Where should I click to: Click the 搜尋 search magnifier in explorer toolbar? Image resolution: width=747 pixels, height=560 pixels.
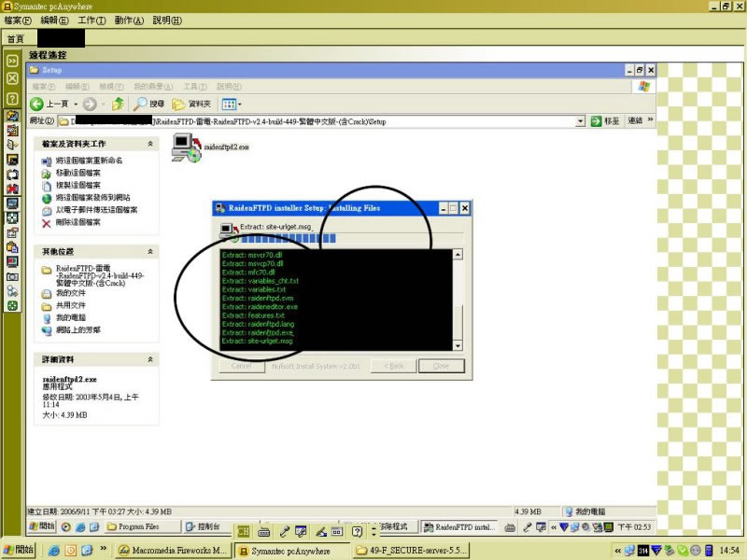148,104
